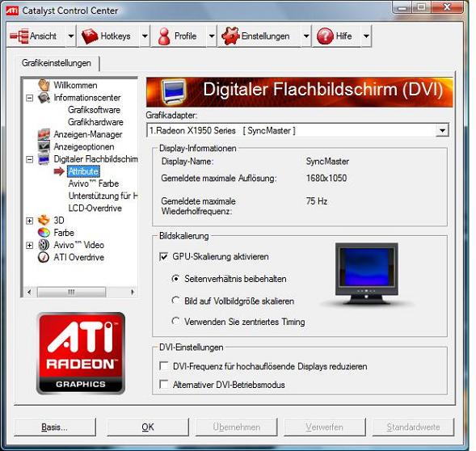Toggle GPU-Skalierung aktivieren checkbox
This screenshot has height=451, width=476.
click(x=163, y=257)
